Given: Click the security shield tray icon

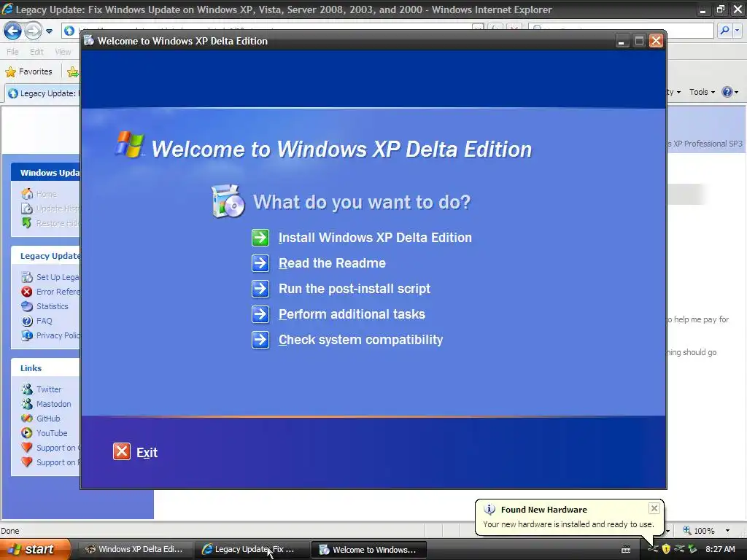Looking at the screenshot, I should (x=666, y=549).
